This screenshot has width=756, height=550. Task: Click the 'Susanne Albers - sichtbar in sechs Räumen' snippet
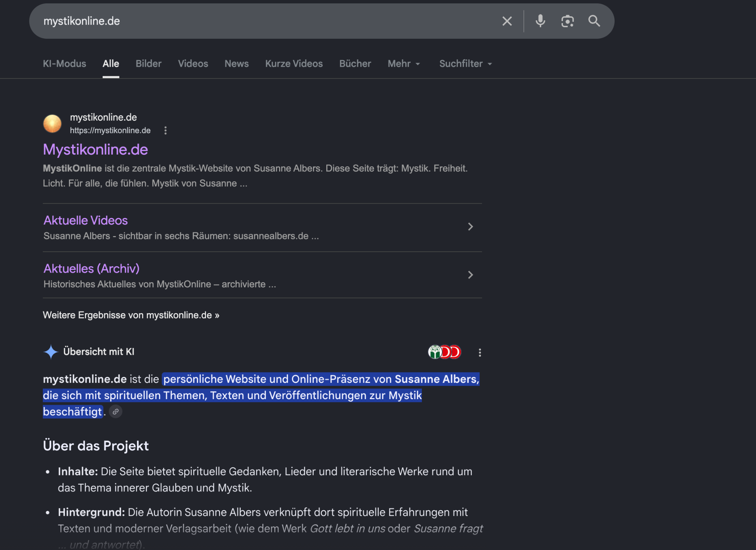[181, 236]
